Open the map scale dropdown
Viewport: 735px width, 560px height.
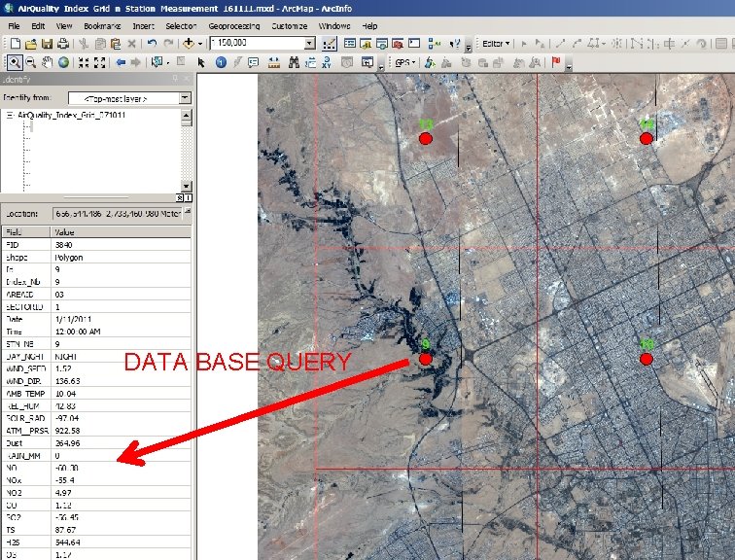[309, 44]
